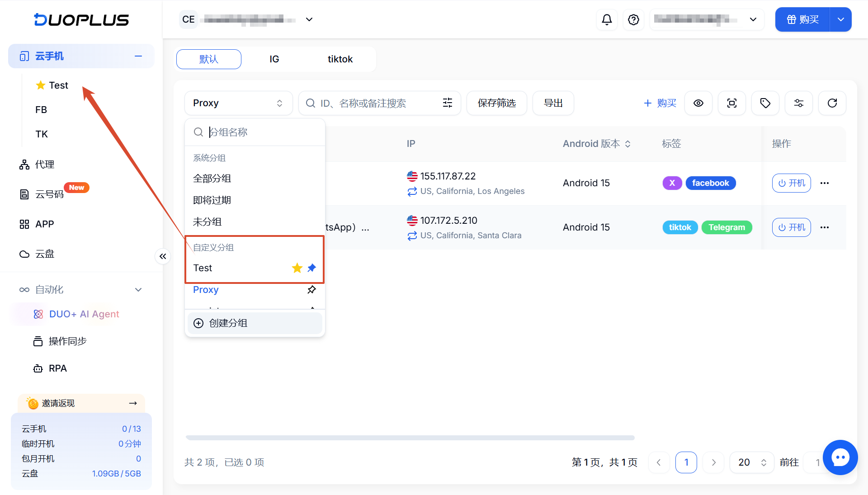The height and width of the screenshot is (495, 868).
Task: Click 开机 for the 155.117.87.22 device
Action: coord(792,183)
